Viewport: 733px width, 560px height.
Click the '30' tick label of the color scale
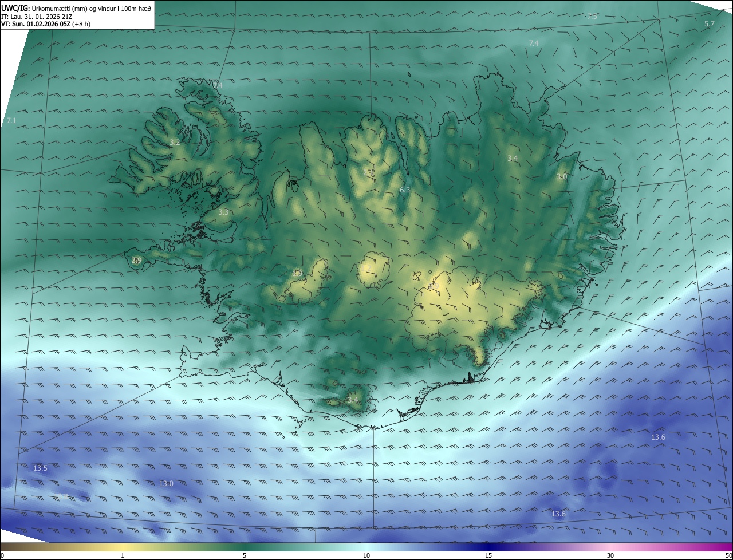[610, 555]
